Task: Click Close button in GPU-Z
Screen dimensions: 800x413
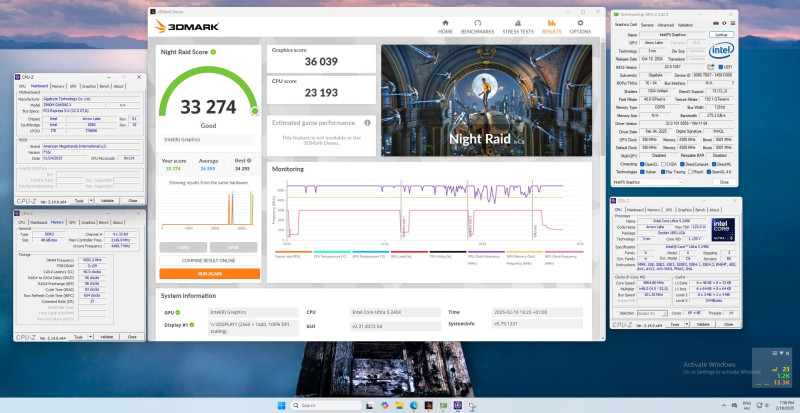Action: click(x=723, y=182)
